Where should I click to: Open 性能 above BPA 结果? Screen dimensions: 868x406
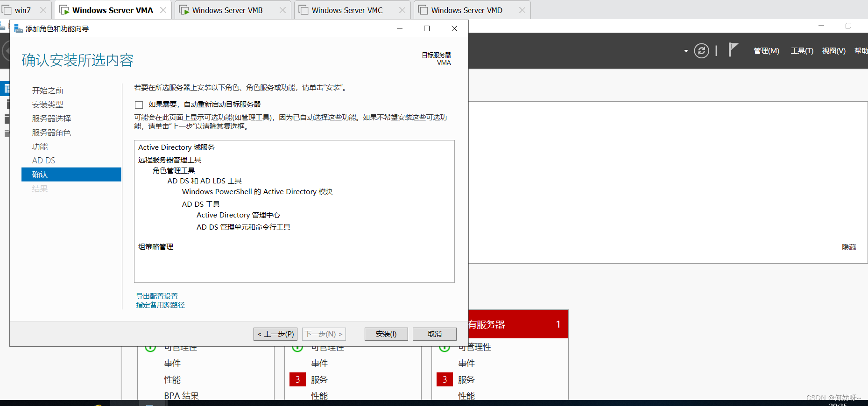pos(172,379)
